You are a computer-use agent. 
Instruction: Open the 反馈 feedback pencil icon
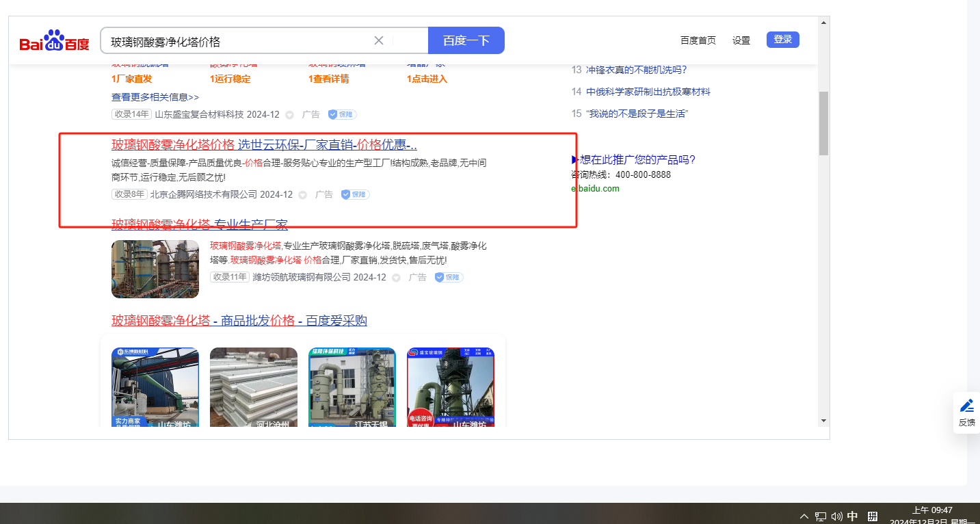(966, 406)
